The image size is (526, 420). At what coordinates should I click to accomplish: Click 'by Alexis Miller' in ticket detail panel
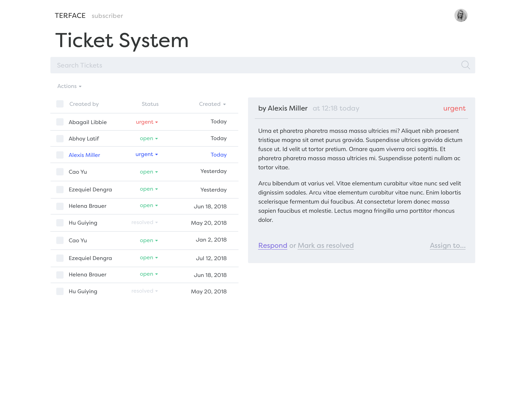pyautogui.click(x=283, y=108)
